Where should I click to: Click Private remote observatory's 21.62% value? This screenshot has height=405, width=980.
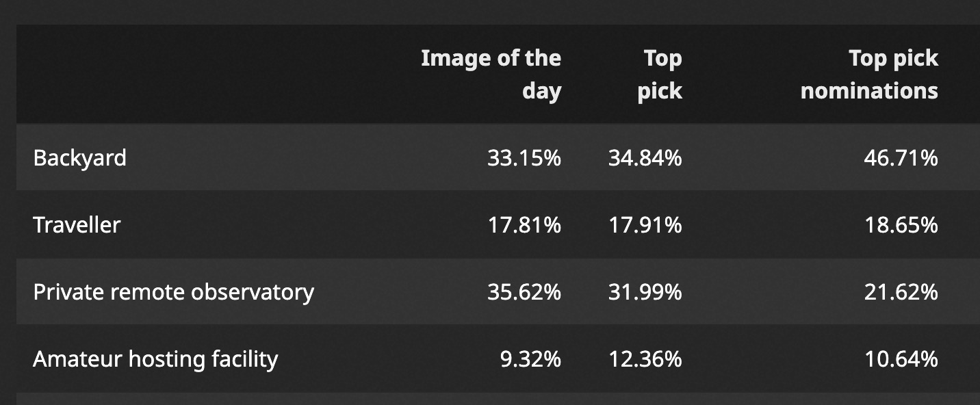(901, 292)
